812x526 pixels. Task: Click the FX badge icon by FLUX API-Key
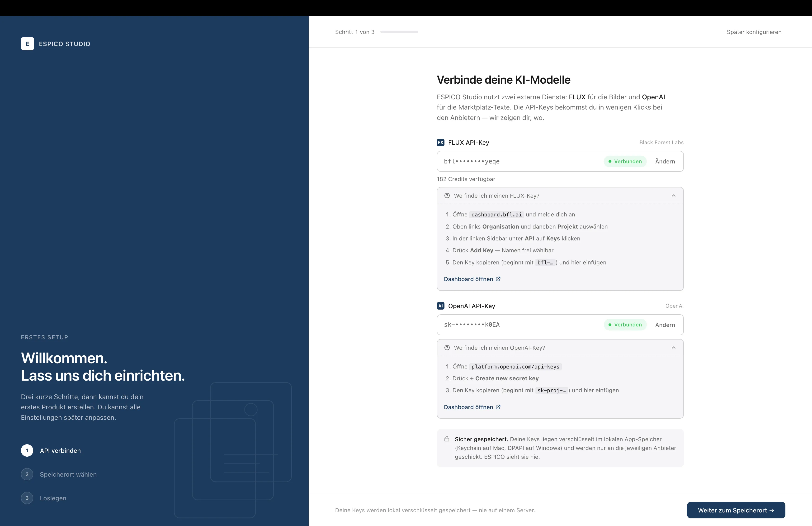point(440,142)
